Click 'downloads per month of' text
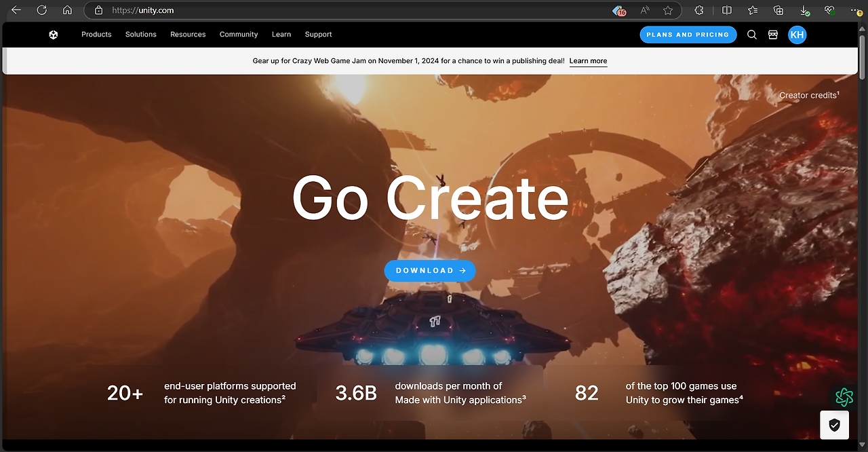 449,385
